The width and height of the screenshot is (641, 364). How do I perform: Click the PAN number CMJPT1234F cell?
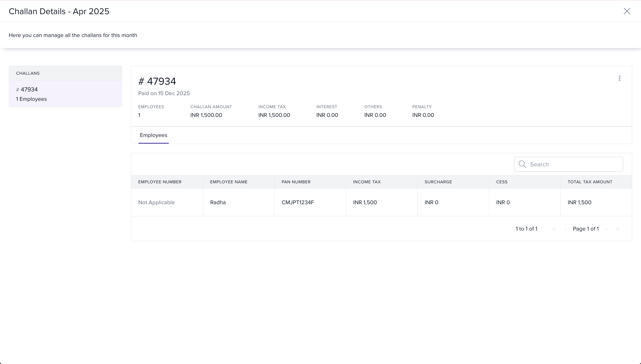coord(298,202)
